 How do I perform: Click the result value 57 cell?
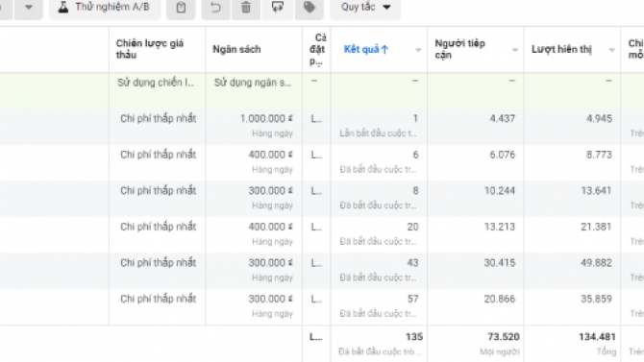coord(412,300)
